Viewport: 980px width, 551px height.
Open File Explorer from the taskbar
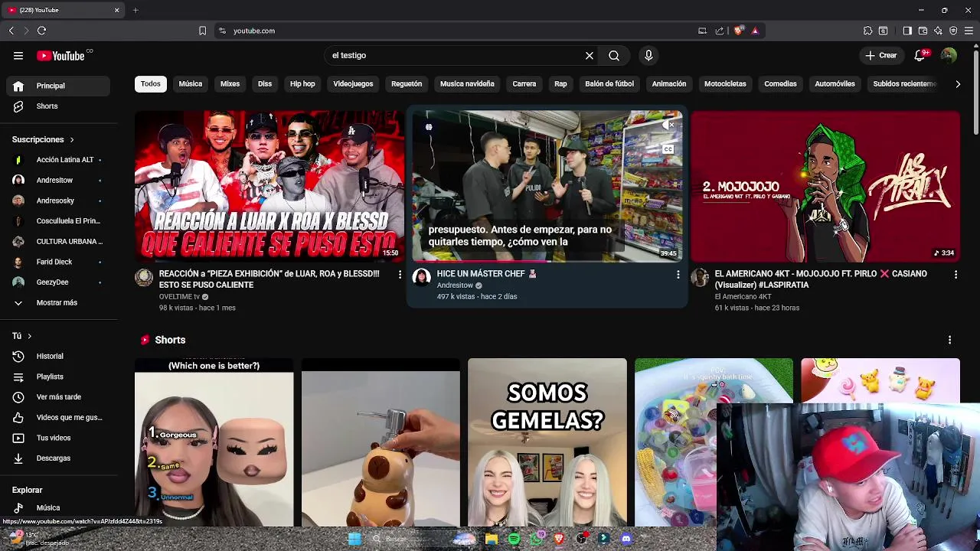pyautogui.click(x=492, y=539)
